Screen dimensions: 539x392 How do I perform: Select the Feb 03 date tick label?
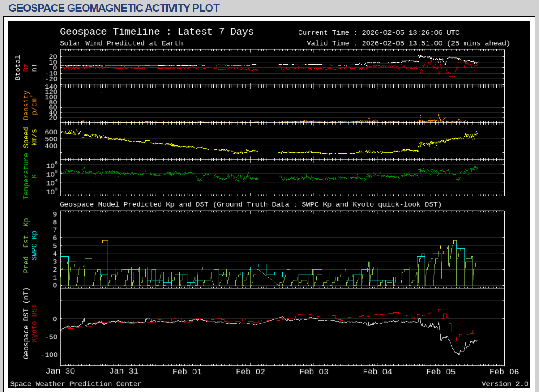pyautogui.click(x=314, y=372)
